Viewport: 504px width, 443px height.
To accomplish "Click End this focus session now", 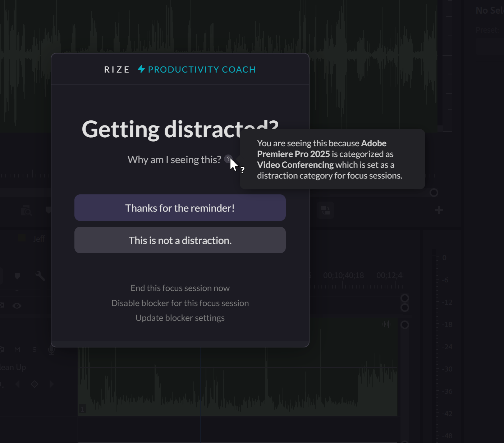I will pyautogui.click(x=180, y=288).
